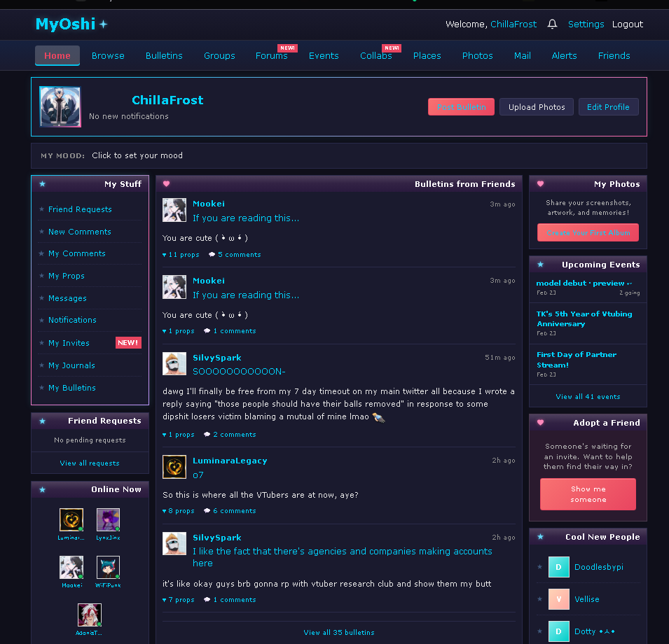This screenshot has height=644, width=669.
Task: Open TK's 5th Year of Vtubing Anniversary
Action: click(x=584, y=318)
